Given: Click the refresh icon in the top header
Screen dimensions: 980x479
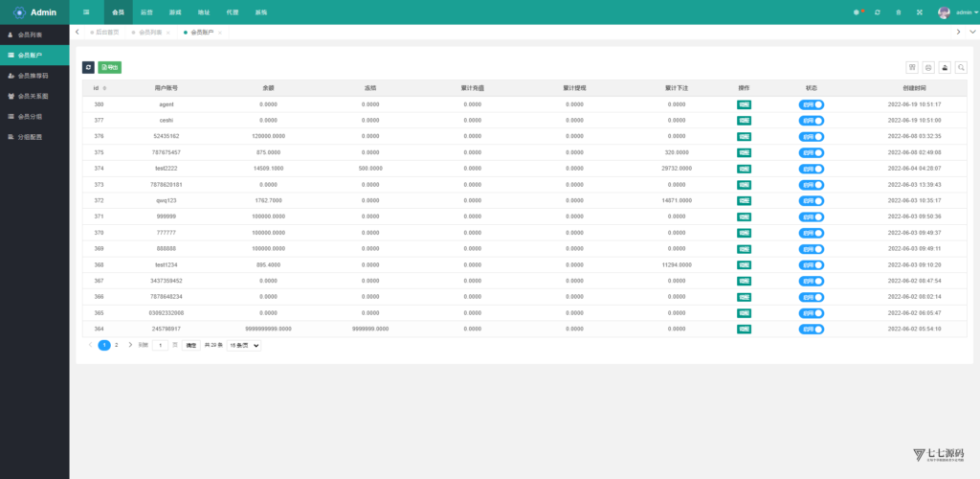Looking at the screenshot, I should pyautogui.click(x=877, y=12).
